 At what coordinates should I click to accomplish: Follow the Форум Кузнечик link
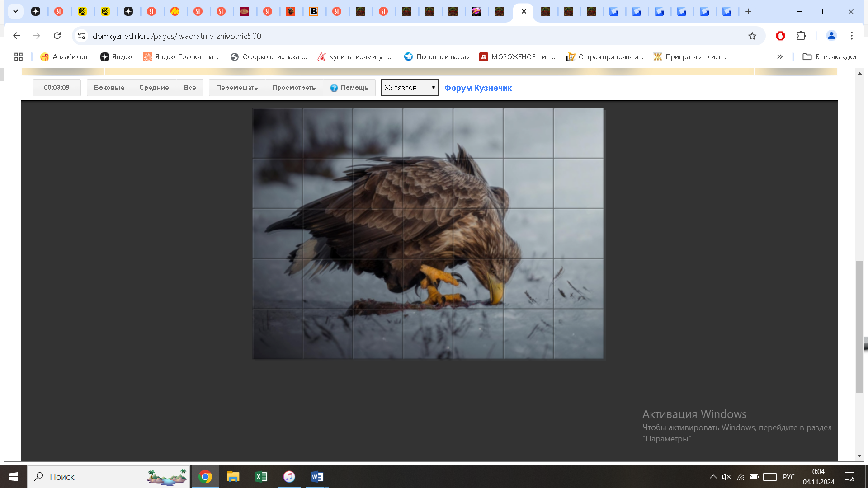coord(478,88)
